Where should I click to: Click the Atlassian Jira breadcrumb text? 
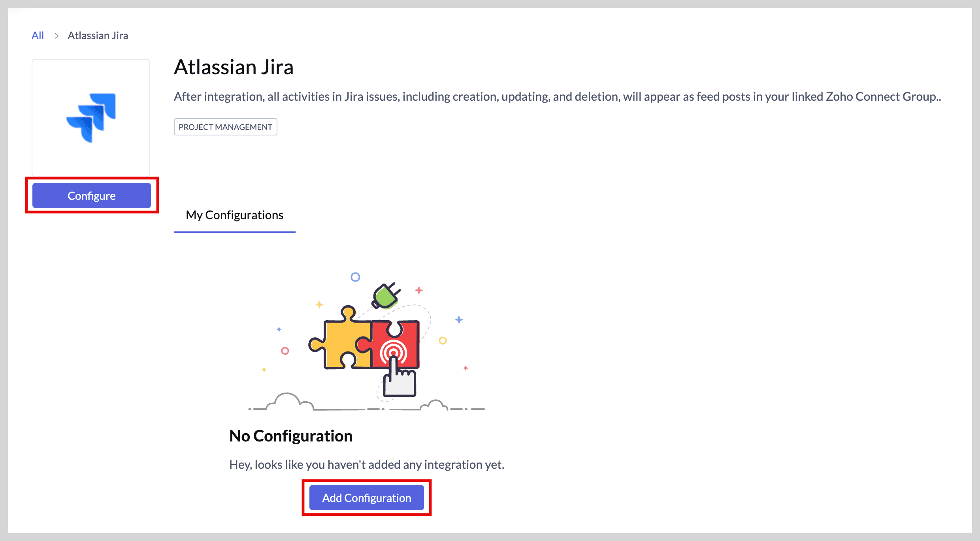point(98,36)
